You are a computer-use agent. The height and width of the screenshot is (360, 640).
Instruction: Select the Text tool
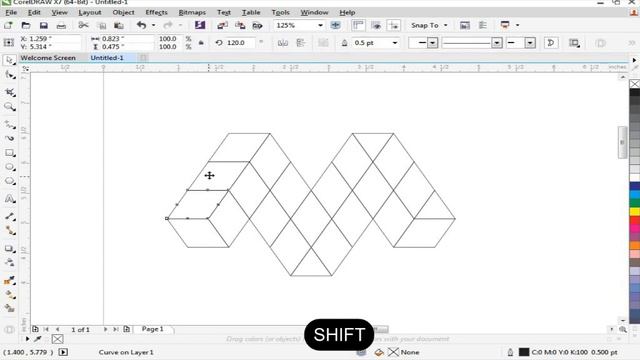click(9, 199)
